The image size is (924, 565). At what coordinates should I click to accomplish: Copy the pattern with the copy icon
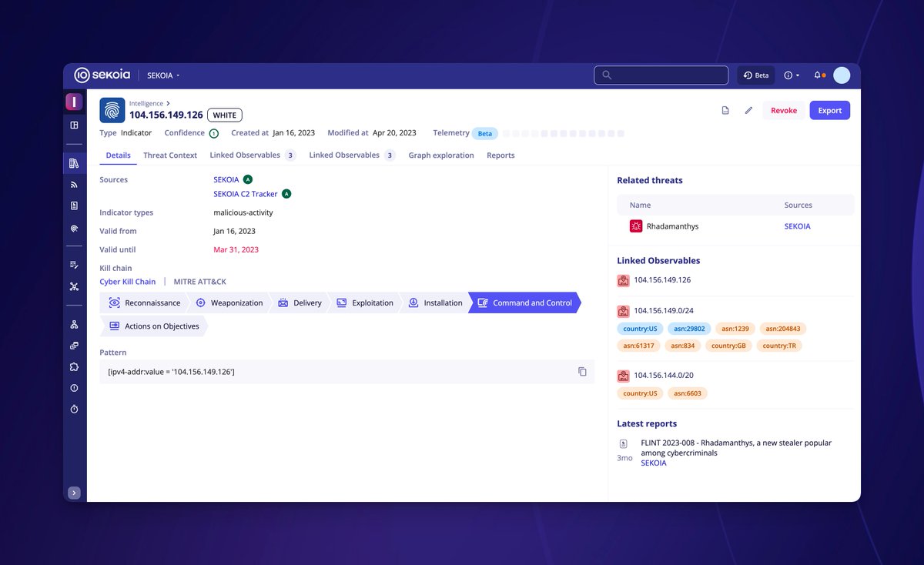pos(582,372)
